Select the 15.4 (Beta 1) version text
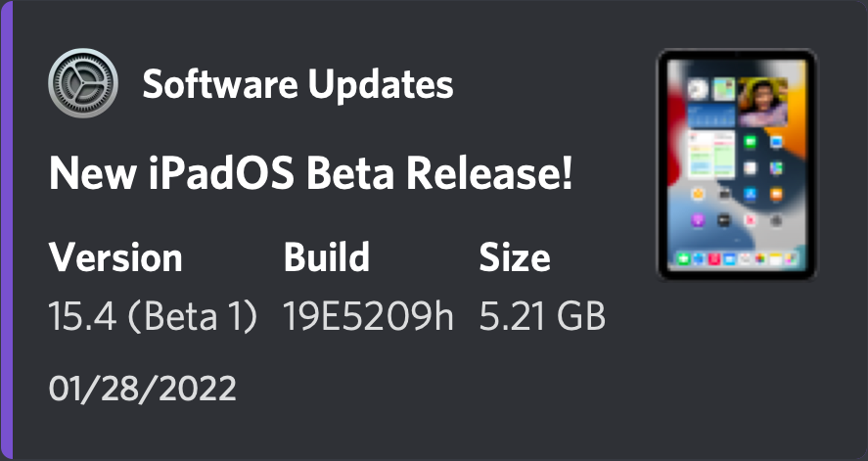This screenshot has height=461, width=868. 154,316
